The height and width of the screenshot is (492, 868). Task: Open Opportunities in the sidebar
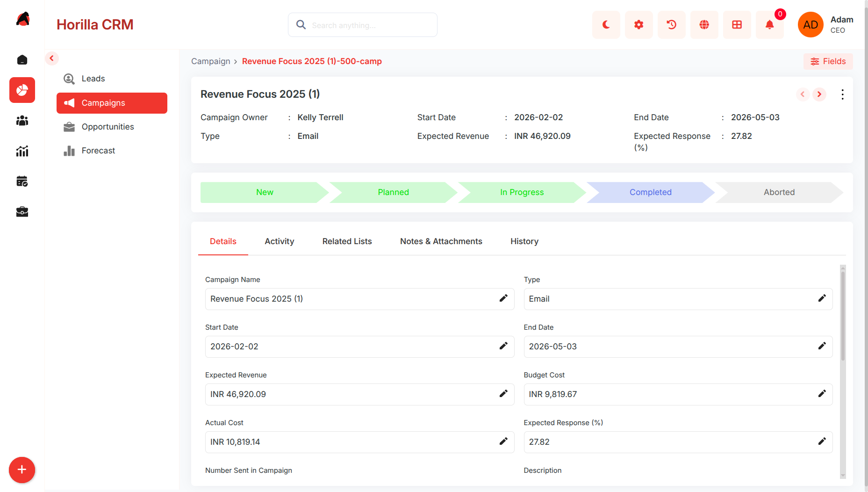click(x=112, y=127)
